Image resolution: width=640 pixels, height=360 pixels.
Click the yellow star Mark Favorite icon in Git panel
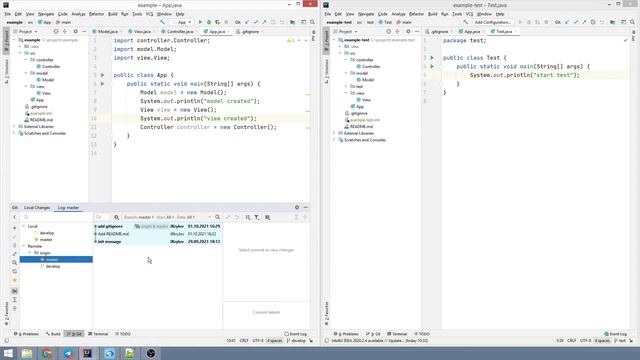click(x=15, y=280)
